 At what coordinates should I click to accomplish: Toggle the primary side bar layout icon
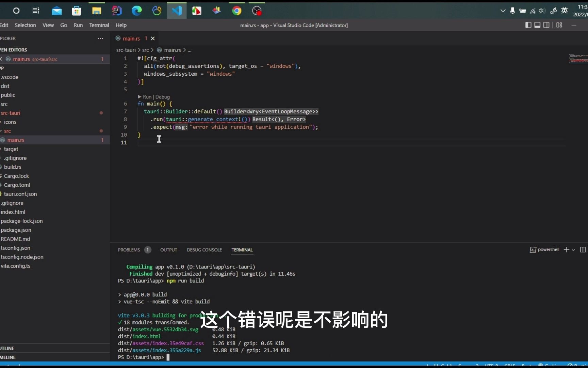(x=528, y=25)
